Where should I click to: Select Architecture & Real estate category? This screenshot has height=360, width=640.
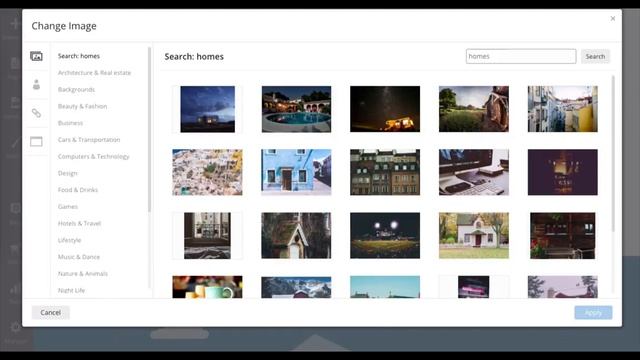(94, 73)
